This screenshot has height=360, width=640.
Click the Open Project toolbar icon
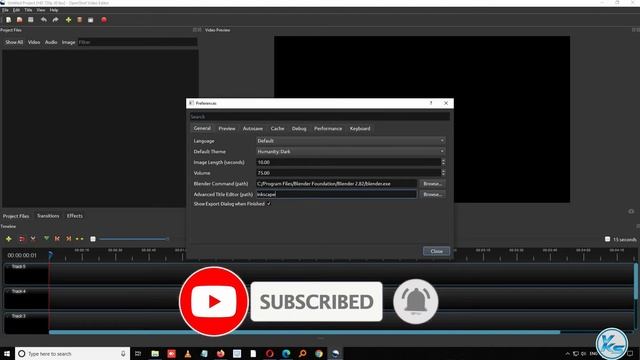point(19,20)
